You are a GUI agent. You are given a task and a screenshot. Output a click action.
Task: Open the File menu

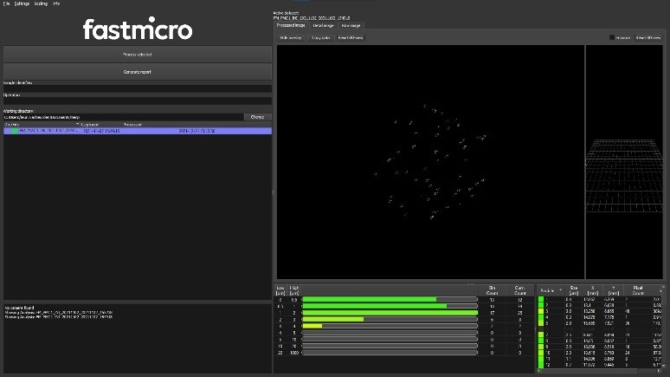click(6, 3)
